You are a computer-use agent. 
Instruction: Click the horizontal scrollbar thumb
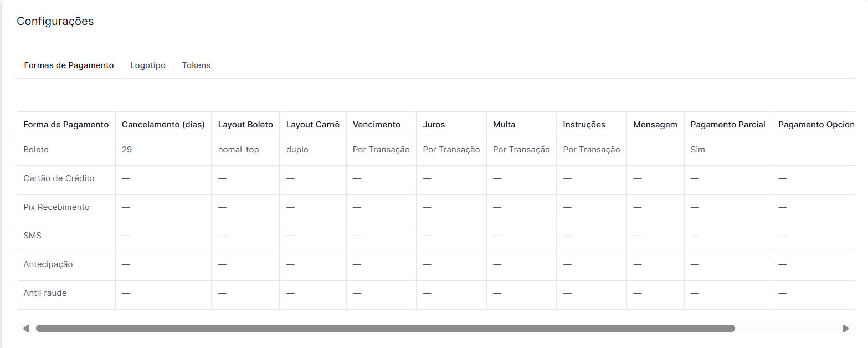click(x=385, y=329)
